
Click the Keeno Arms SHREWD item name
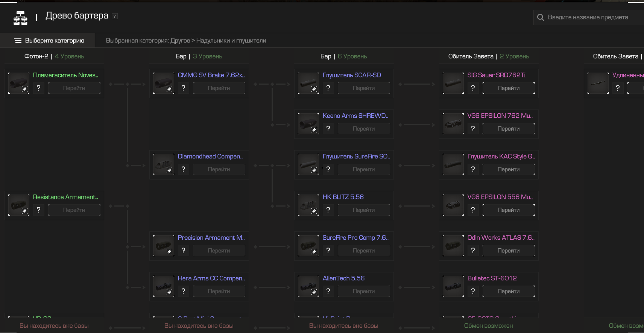355,116
